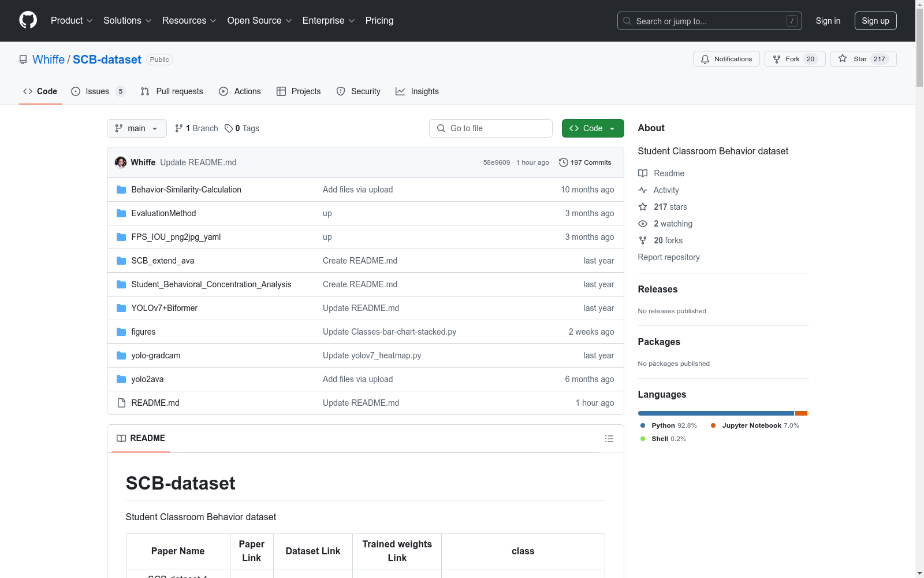The width and height of the screenshot is (924, 578).
Task: Click the Notifications bell icon
Action: pos(705,59)
